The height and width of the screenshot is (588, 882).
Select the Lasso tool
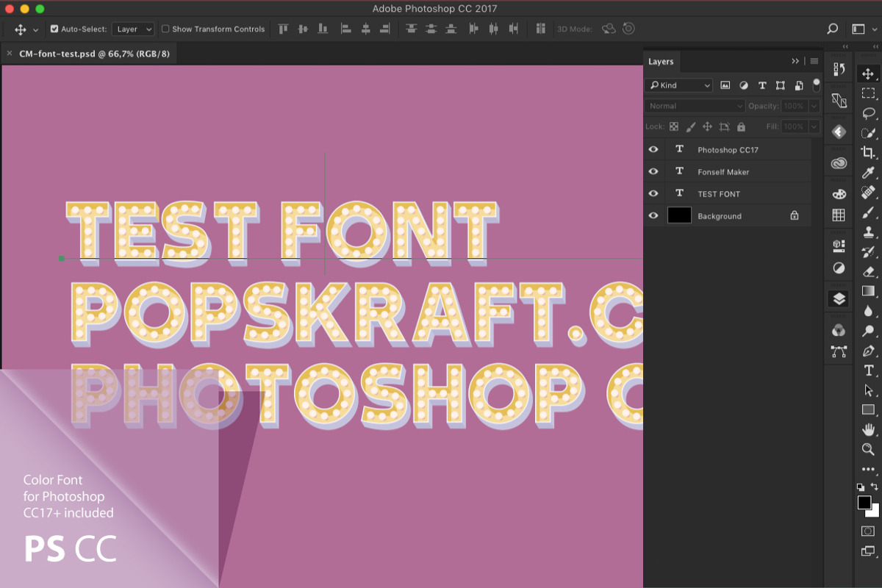(x=868, y=113)
